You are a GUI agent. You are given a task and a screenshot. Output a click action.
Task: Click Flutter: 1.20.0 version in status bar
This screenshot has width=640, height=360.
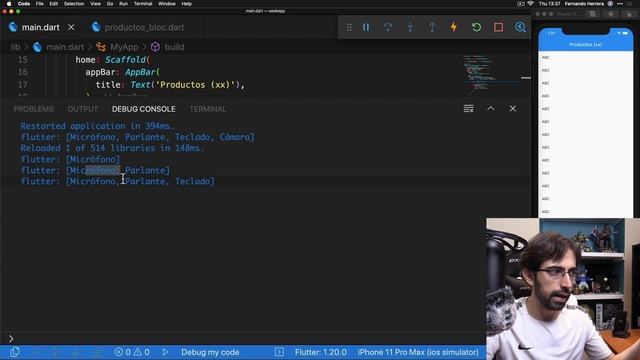pyautogui.click(x=320, y=352)
